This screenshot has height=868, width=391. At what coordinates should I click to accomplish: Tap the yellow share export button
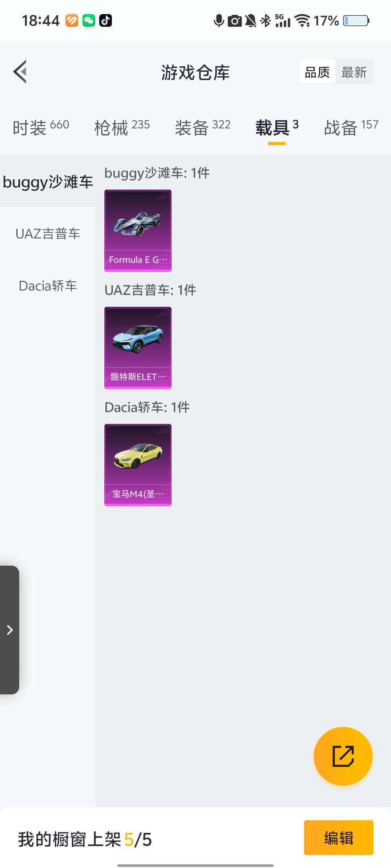click(x=343, y=756)
